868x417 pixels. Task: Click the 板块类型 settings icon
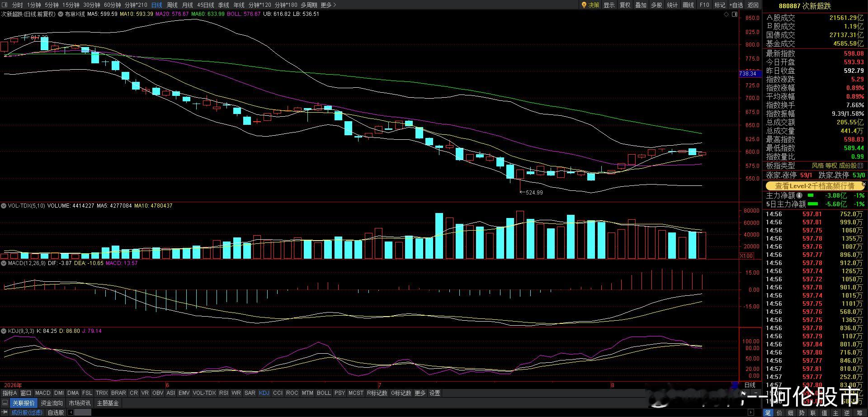(860, 166)
